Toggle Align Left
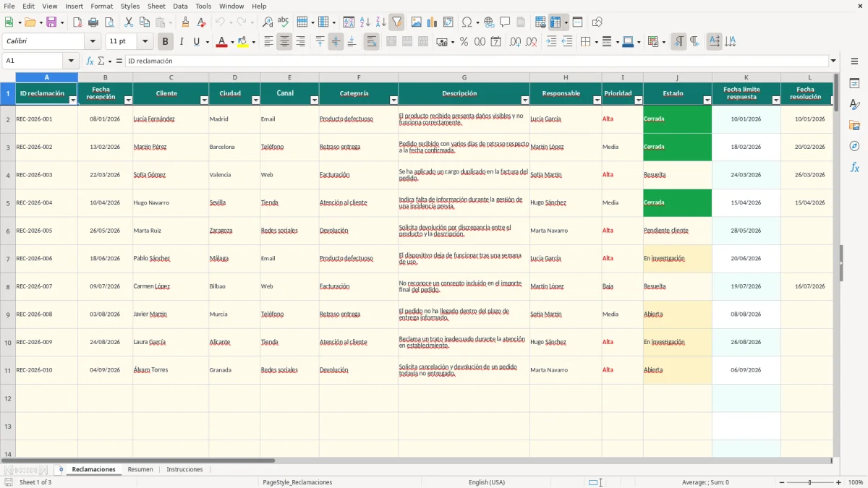 pyautogui.click(x=268, y=42)
